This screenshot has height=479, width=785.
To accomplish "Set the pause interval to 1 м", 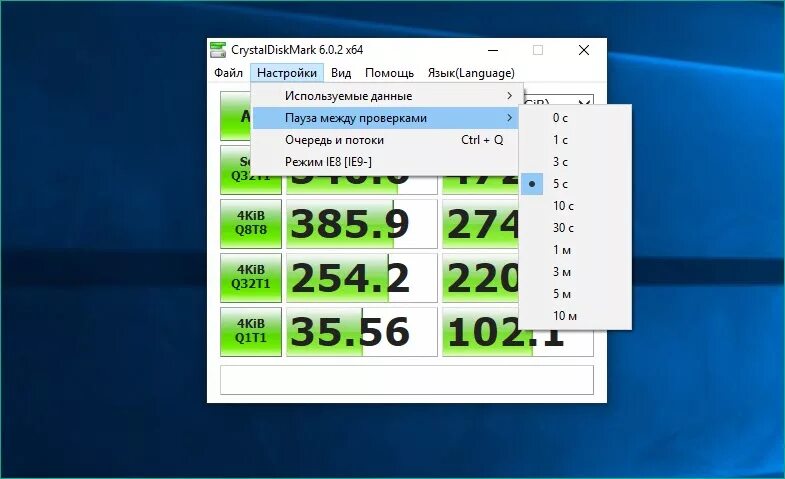I will [x=575, y=250].
